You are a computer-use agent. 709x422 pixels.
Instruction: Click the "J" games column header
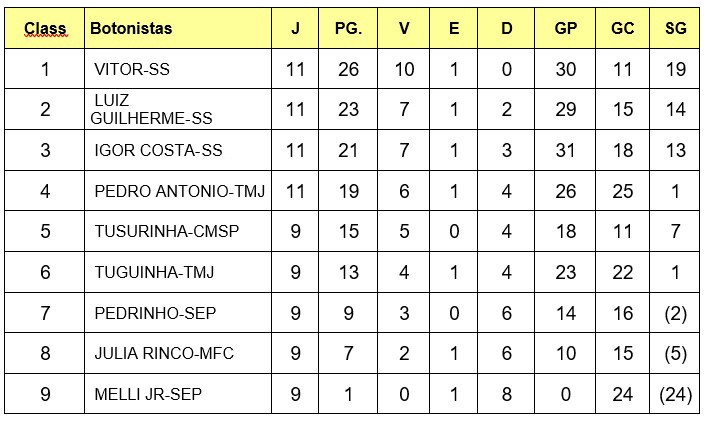[x=295, y=29]
